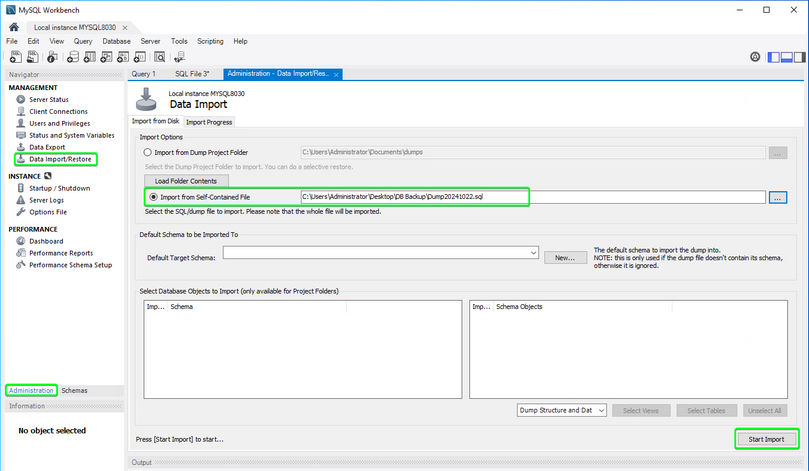Open Data Import/Restore in Navigator

[60, 159]
